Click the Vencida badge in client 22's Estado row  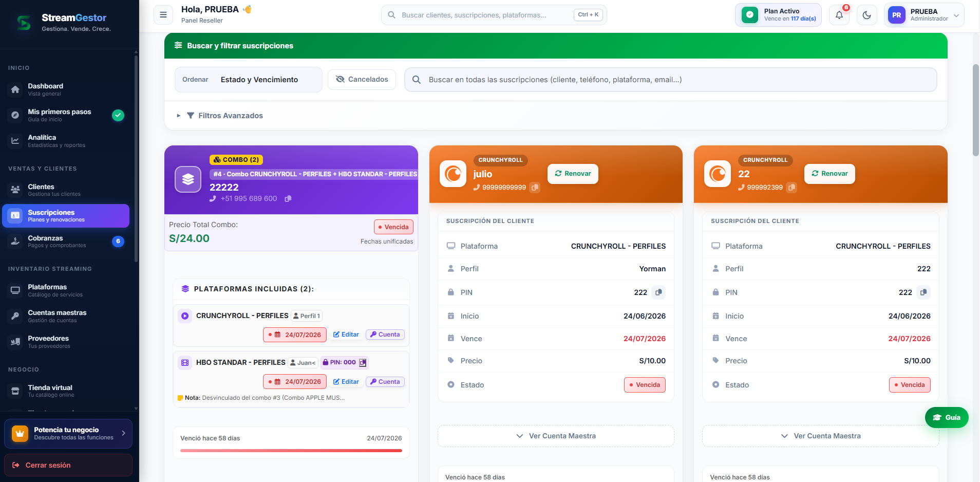(910, 385)
